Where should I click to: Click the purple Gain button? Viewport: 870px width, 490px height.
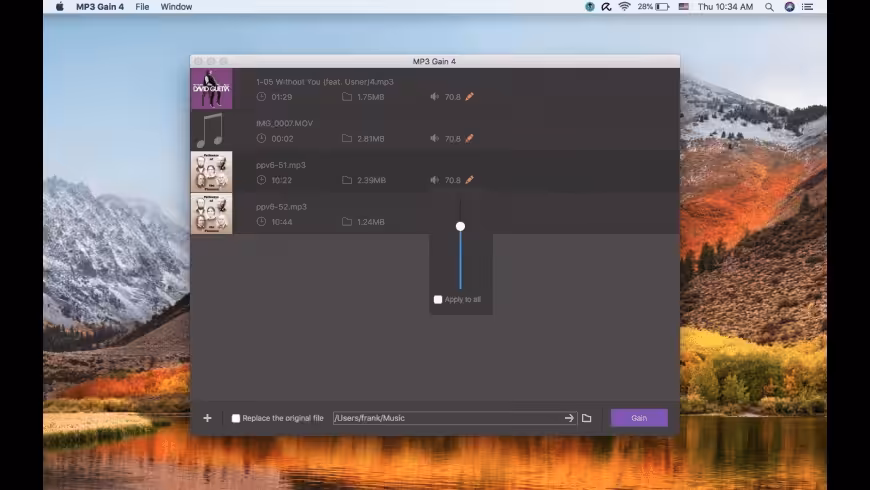coord(639,418)
